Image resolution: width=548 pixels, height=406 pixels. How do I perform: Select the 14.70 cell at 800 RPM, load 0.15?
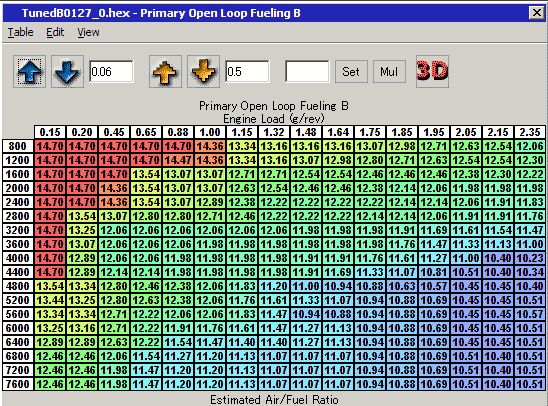pyautogui.click(x=50, y=146)
